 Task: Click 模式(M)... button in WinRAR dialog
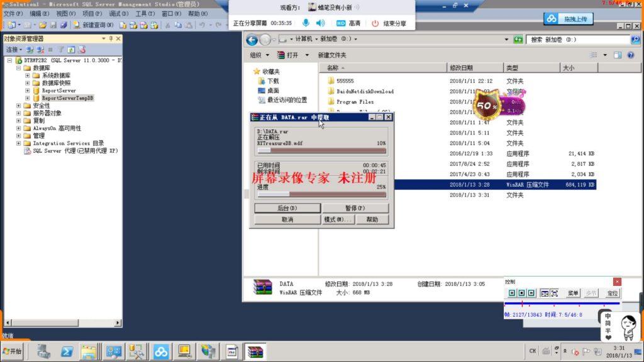[338, 219]
